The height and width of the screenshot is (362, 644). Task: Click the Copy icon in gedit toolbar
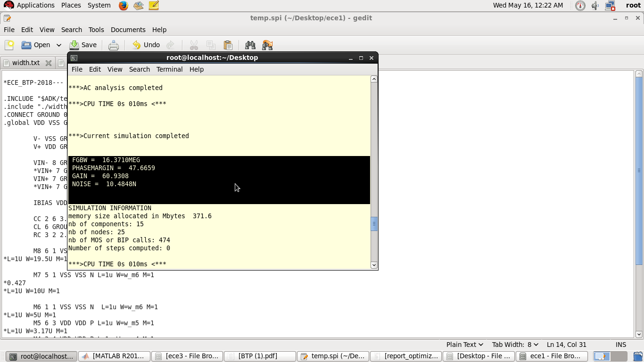211,45
